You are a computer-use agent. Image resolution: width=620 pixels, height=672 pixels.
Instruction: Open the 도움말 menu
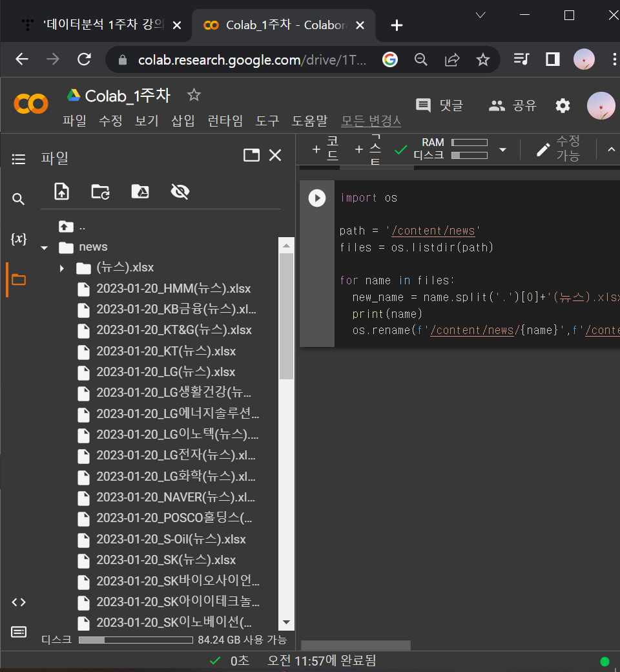click(x=309, y=121)
